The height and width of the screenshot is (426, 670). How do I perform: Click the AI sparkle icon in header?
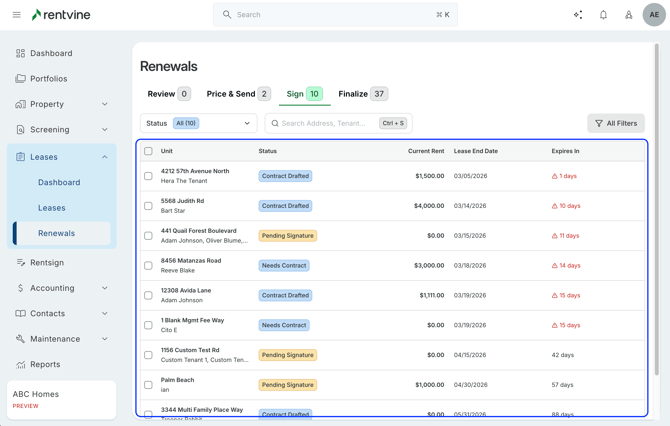click(x=578, y=15)
